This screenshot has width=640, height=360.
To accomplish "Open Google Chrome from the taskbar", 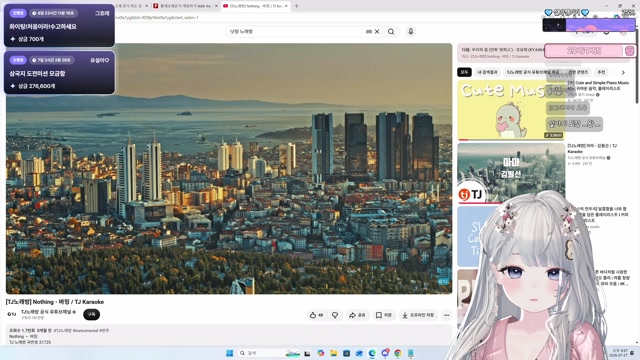I will click(398, 353).
